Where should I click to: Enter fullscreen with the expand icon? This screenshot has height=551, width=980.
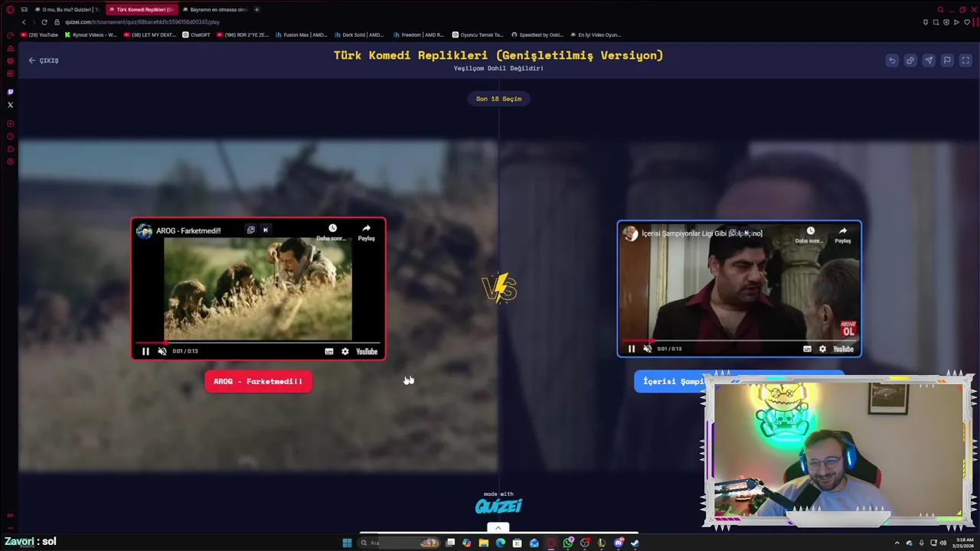(x=965, y=60)
